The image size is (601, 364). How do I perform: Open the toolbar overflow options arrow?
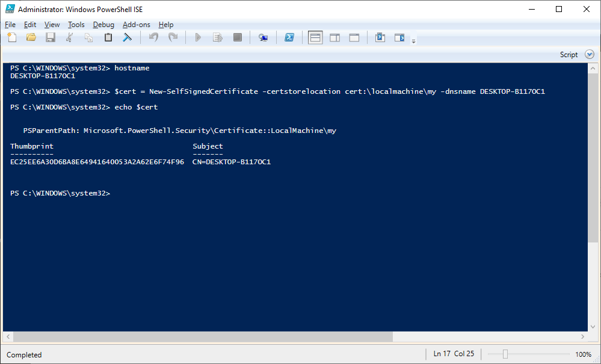413,41
